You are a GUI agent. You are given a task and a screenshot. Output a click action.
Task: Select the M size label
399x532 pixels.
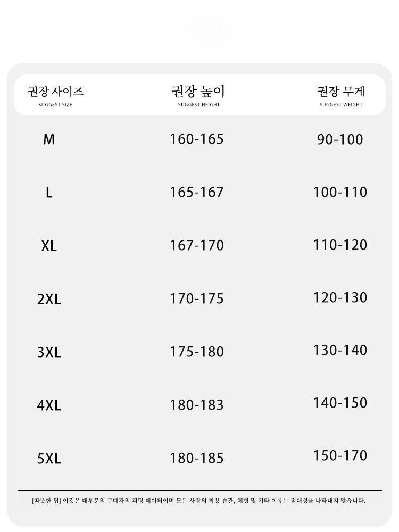(x=49, y=139)
